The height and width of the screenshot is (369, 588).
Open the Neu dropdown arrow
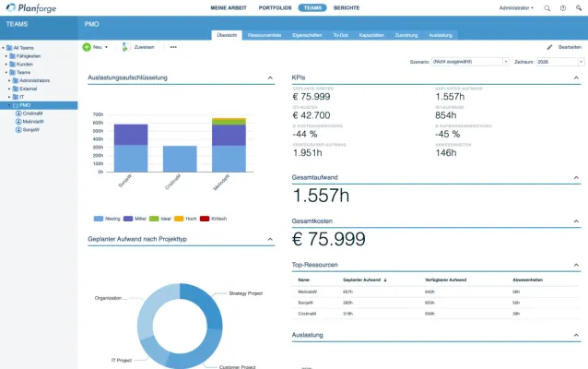[x=107, y=47]
